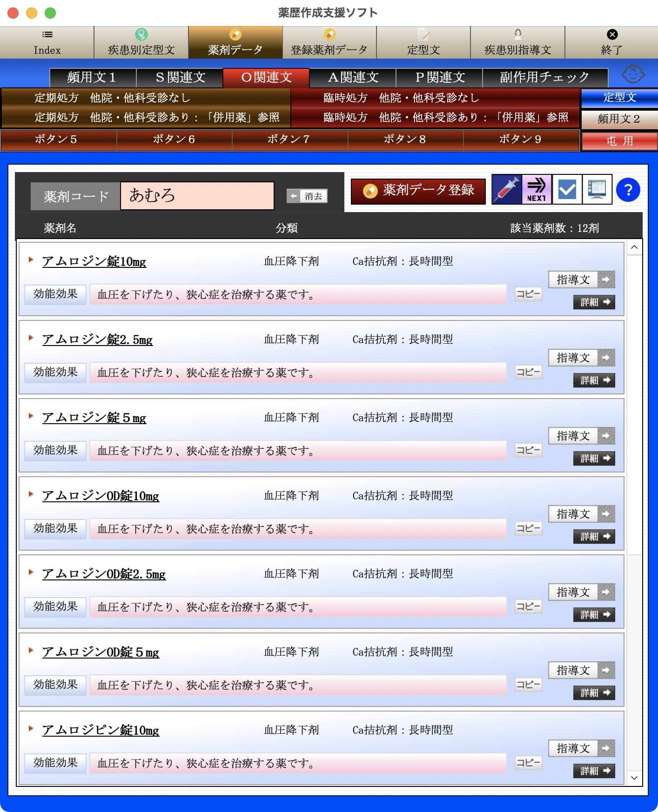This screenshot has width=658, height=812.
Task: Click the 頻用文２ side button
Action: tap(619, 119)
